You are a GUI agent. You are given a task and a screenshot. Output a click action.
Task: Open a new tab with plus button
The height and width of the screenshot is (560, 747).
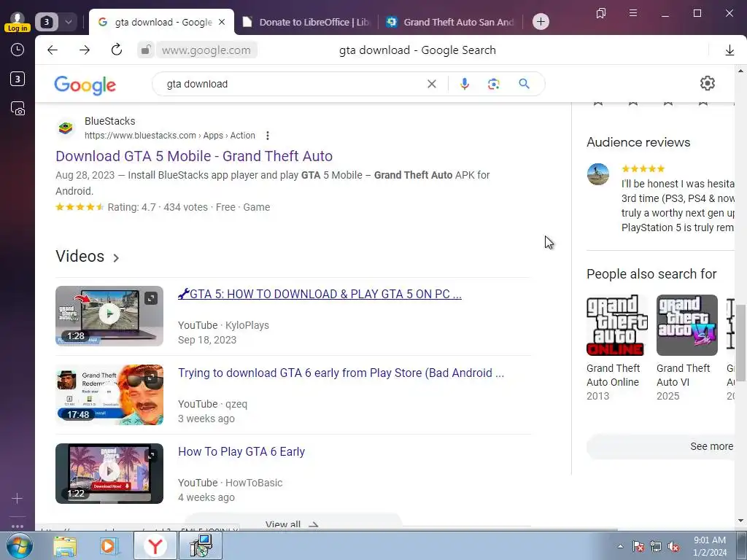(541, 21)
